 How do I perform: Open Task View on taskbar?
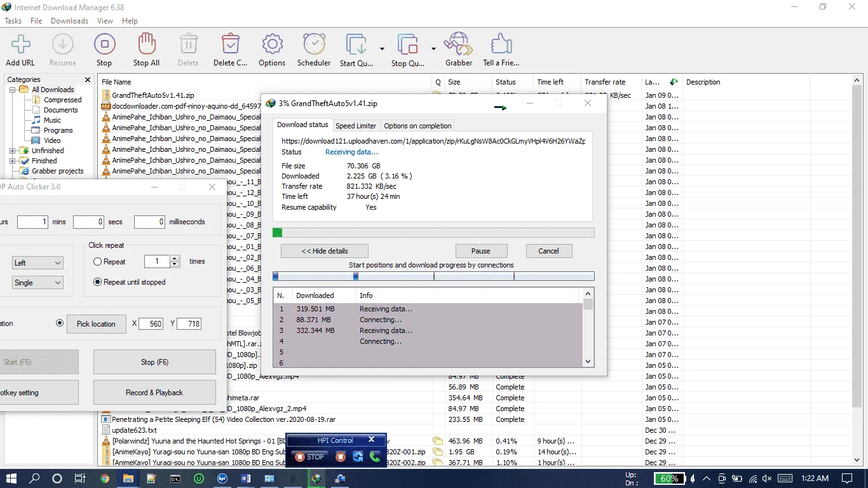point(80,478)
